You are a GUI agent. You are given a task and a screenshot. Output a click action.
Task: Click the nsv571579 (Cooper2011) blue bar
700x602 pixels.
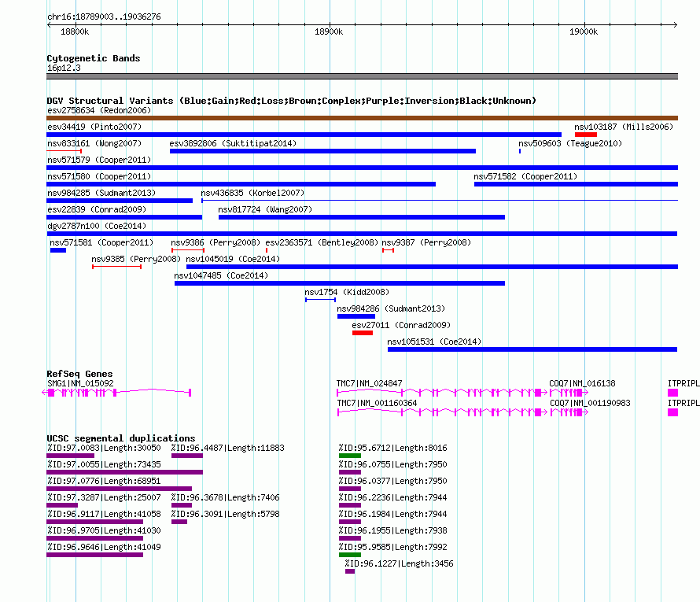pos(362,168)
